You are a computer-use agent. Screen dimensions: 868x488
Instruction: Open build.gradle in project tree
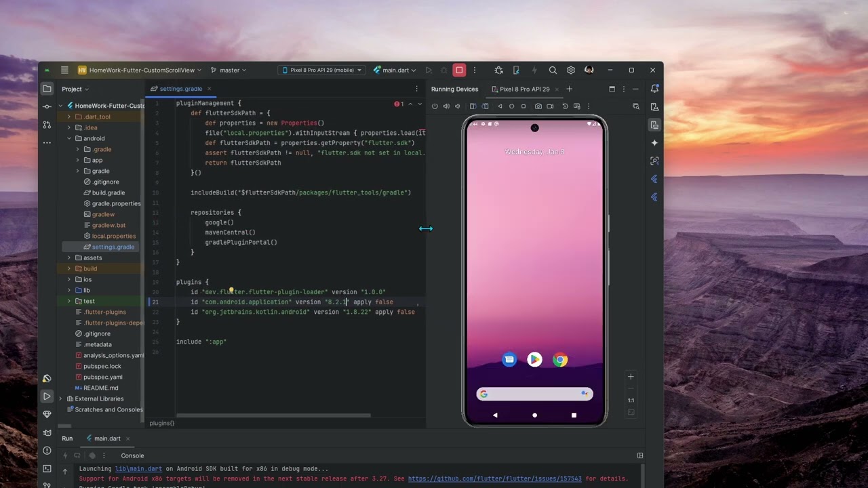[x=108, y=192]
